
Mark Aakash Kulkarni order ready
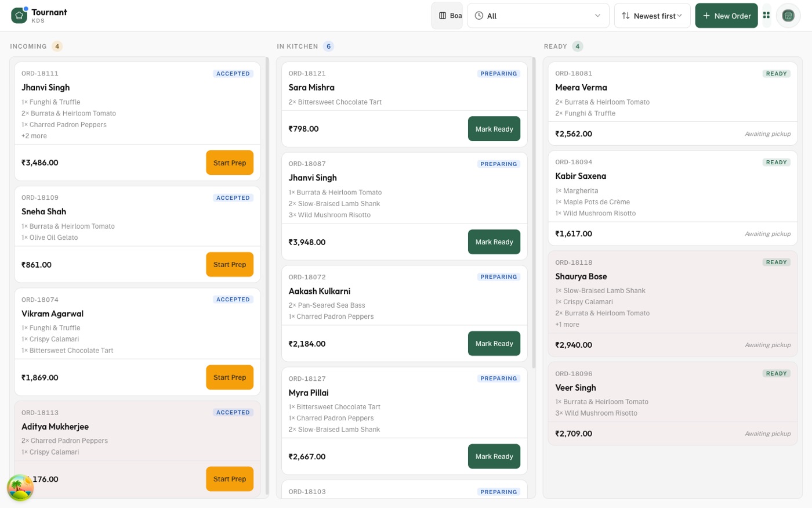pos(494,344)
